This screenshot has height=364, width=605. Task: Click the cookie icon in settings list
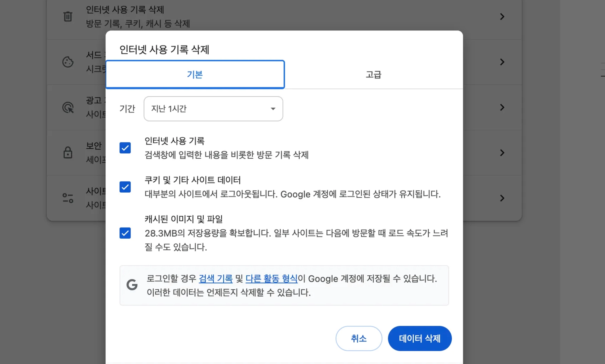pyautogui.click(x=68, y=62)
